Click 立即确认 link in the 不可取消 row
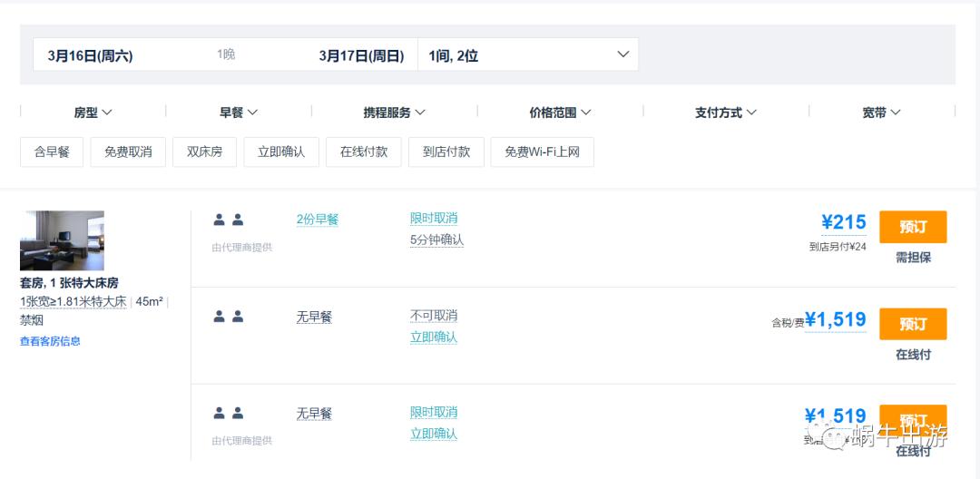Screen dimensions: 980x479 (434, 337)
